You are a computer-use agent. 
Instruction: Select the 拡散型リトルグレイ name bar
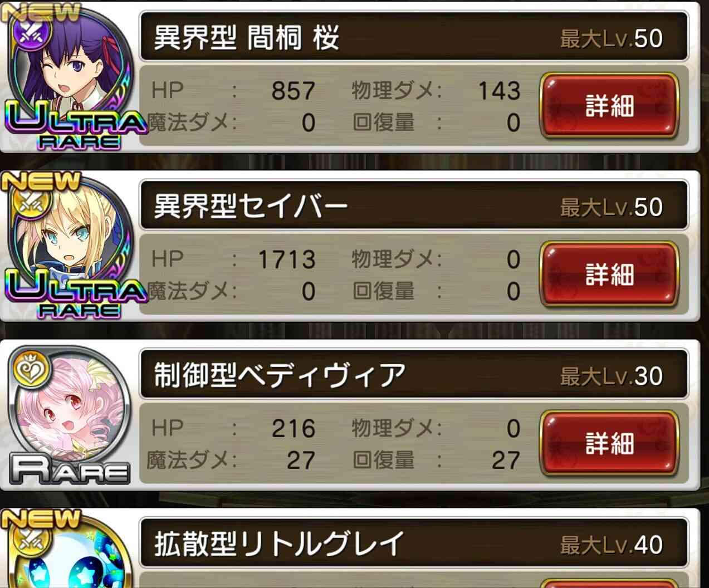tap(414, 545)
